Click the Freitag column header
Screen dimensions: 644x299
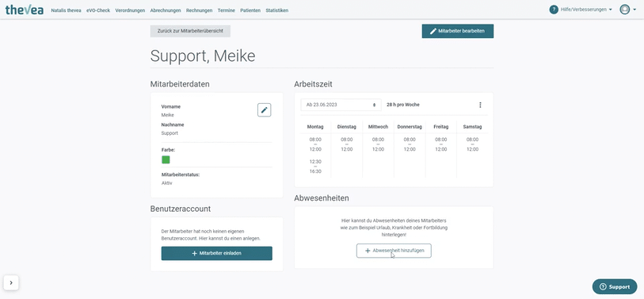[x=441, y=127]
